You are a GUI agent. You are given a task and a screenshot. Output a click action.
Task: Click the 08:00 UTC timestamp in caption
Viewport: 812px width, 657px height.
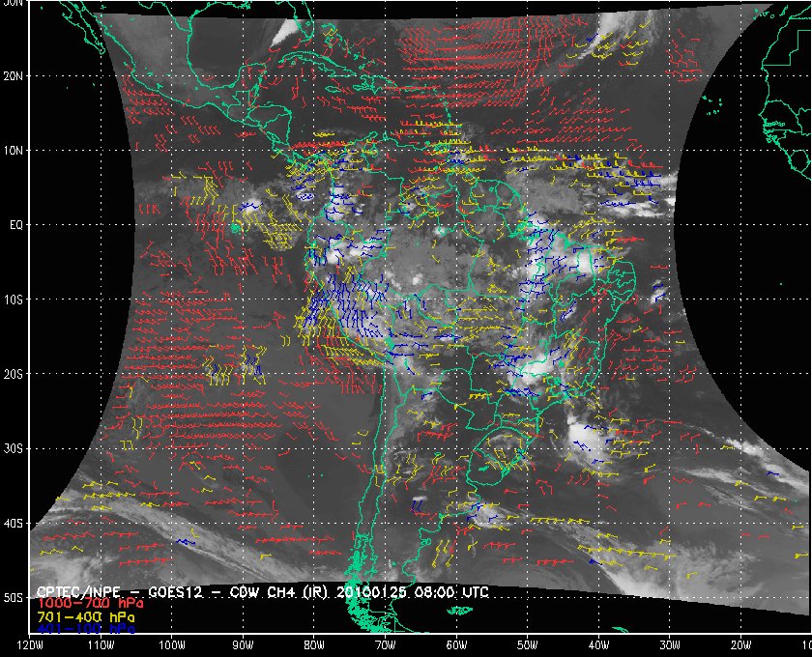(x=452, y=591)
